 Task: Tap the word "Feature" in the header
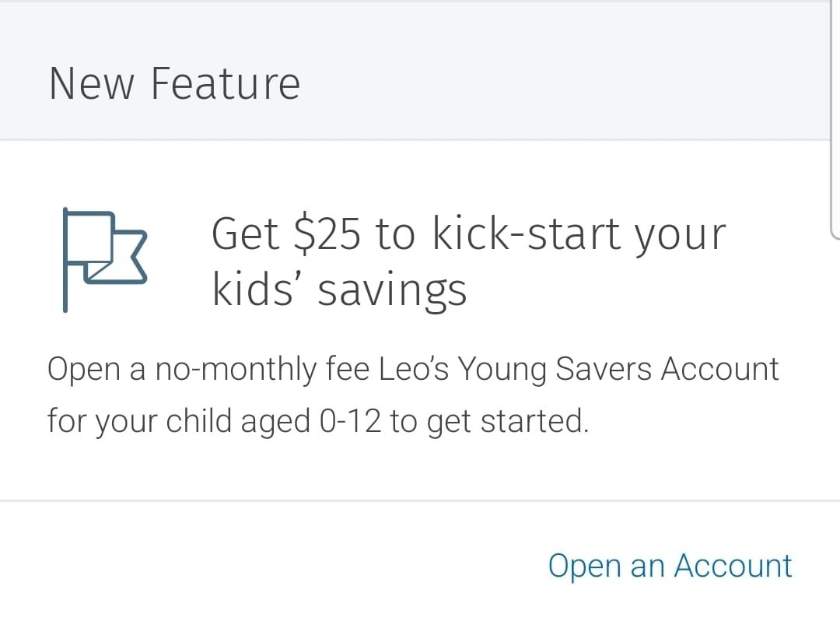click(x=225, y=83)
